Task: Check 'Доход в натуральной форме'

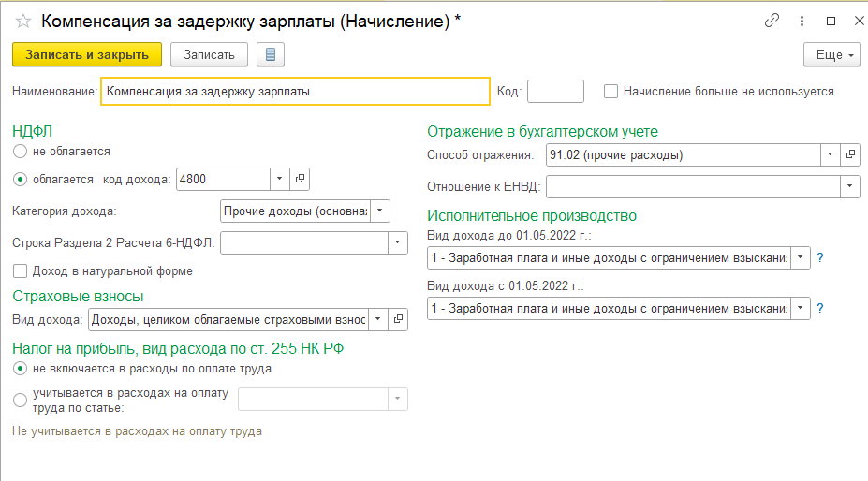Action: point(20,271)
